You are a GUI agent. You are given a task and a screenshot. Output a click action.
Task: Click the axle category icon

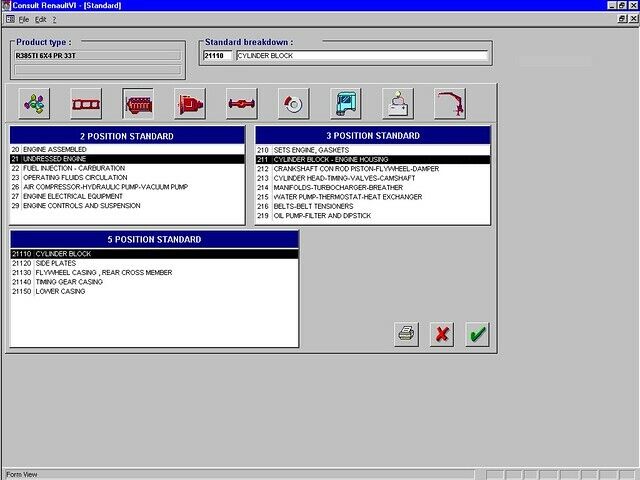[x=241, y=103]
